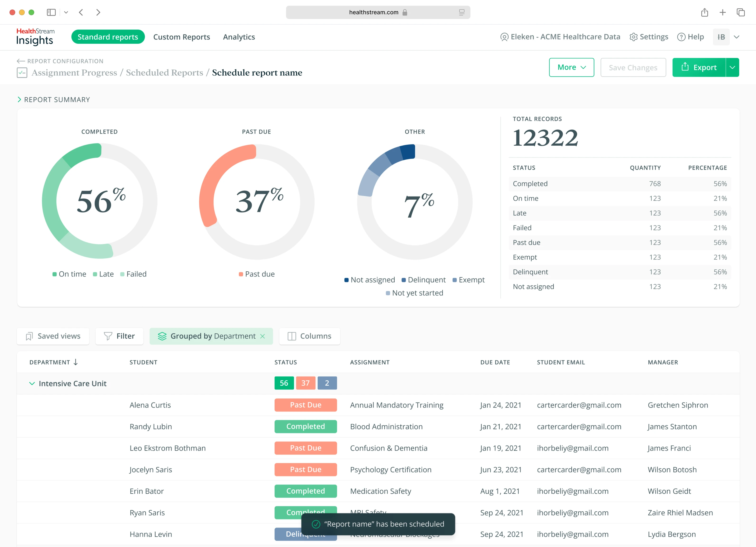Go to Scheduled Reports breadcrumb
The width and height of the screenshot is (756, 547).
[164, 73]
